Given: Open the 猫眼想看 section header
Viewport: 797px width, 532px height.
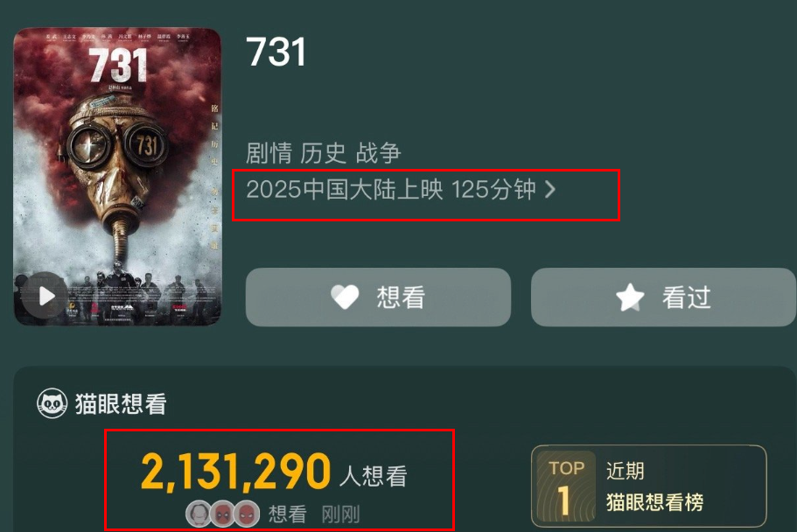Looking at the screenshot, I should 102,404.
